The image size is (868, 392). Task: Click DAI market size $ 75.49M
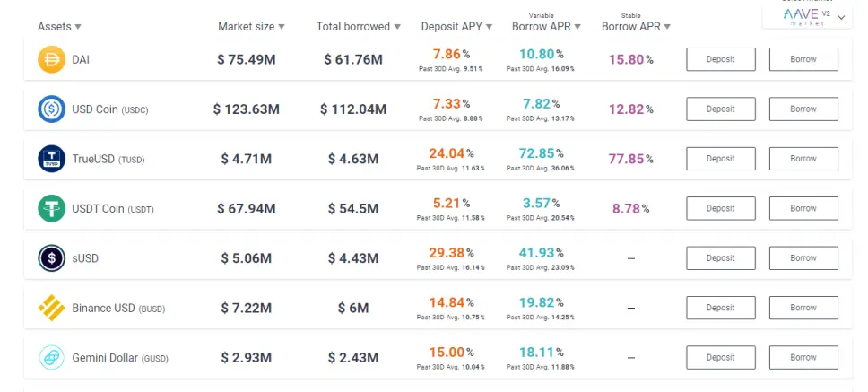(247, 59)
